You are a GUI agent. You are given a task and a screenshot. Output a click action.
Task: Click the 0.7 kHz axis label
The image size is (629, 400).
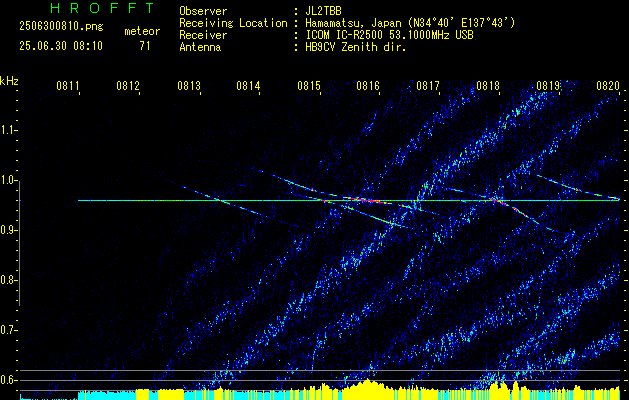tap(8, 330)
